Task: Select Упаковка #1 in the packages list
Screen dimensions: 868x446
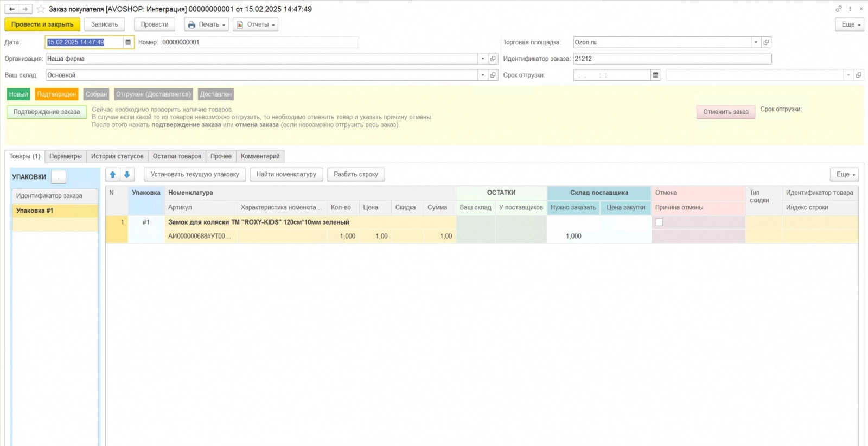Action: [55, 211]
